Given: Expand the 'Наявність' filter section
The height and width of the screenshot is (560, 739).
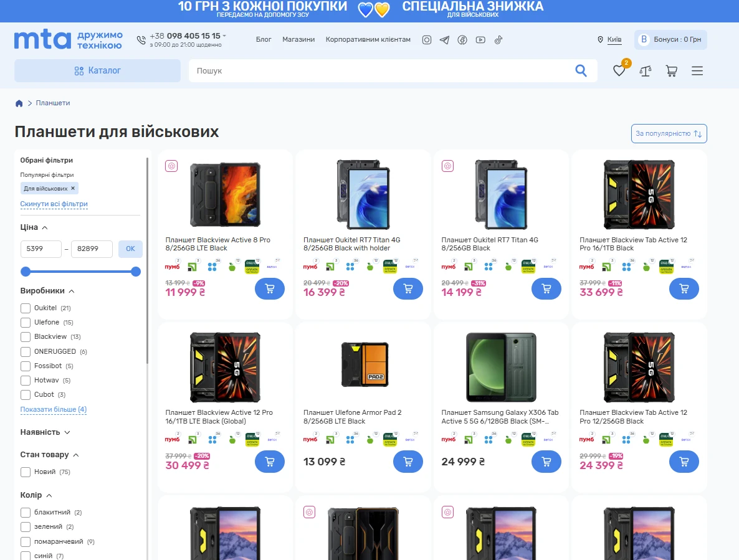Looking at the screenshot, I should (x=67, y=432).
